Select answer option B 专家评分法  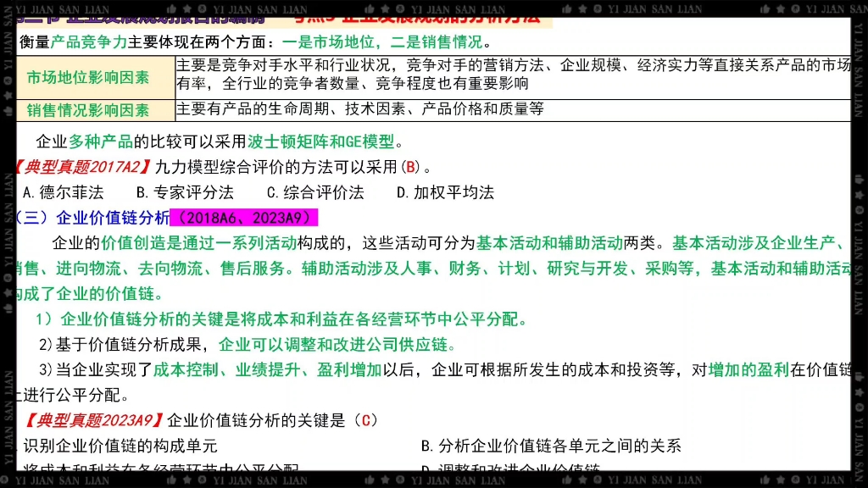pyautogui.click(x=179, y=192)
